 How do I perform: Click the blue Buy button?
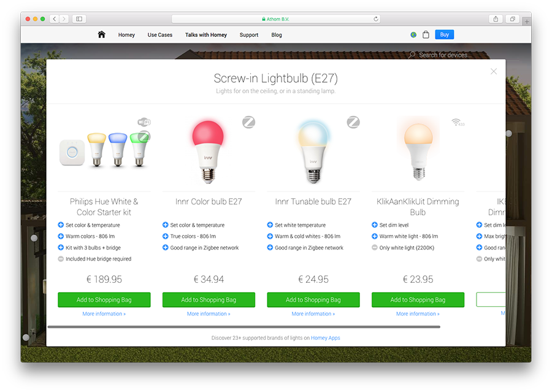(444, 34)
